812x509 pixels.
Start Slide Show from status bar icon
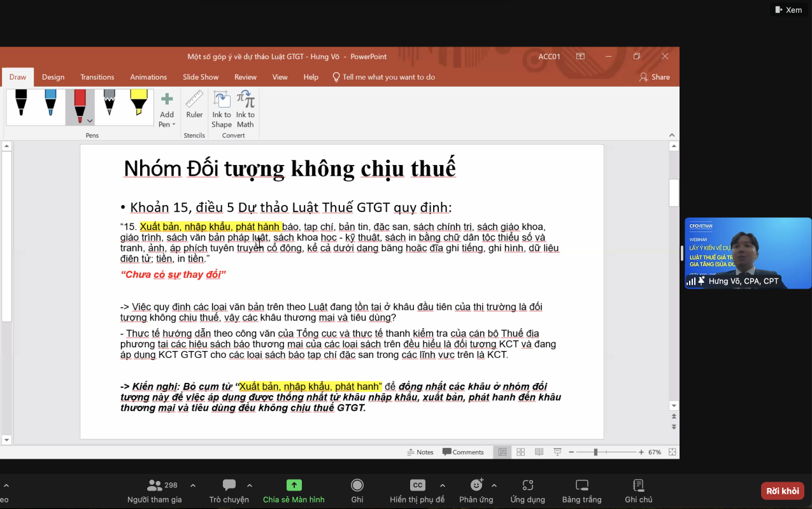pos(557,452)
